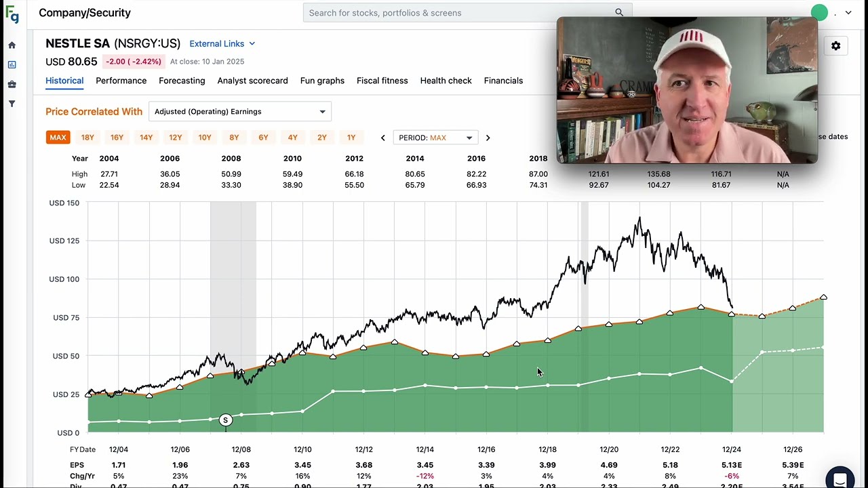Open the chart dashboard sidebar icon
The image size is (868, 488).
(x=12, y=65)
